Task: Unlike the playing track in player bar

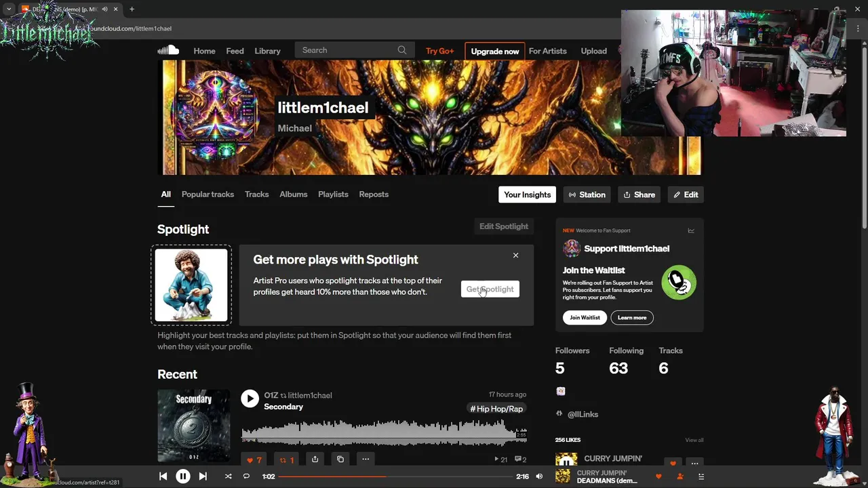Action: pos(658,476)
